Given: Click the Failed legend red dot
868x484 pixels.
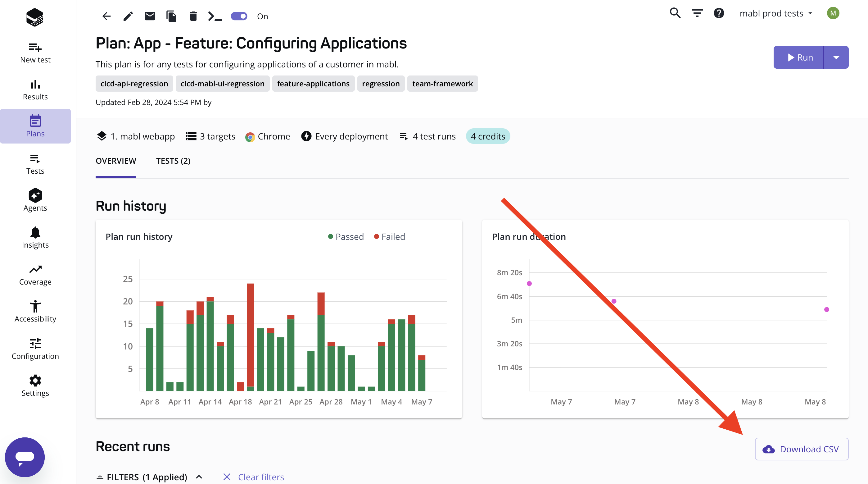Looking at the screenshot, I should (377, 237).
